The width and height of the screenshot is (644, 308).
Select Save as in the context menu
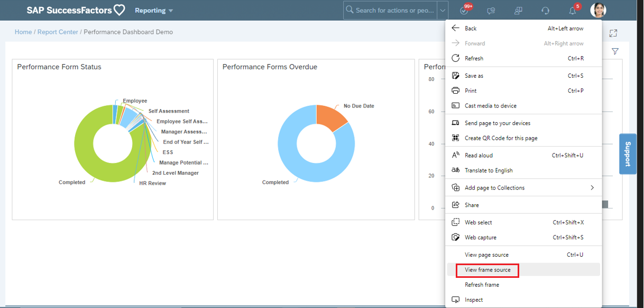(x=524, y=76)
